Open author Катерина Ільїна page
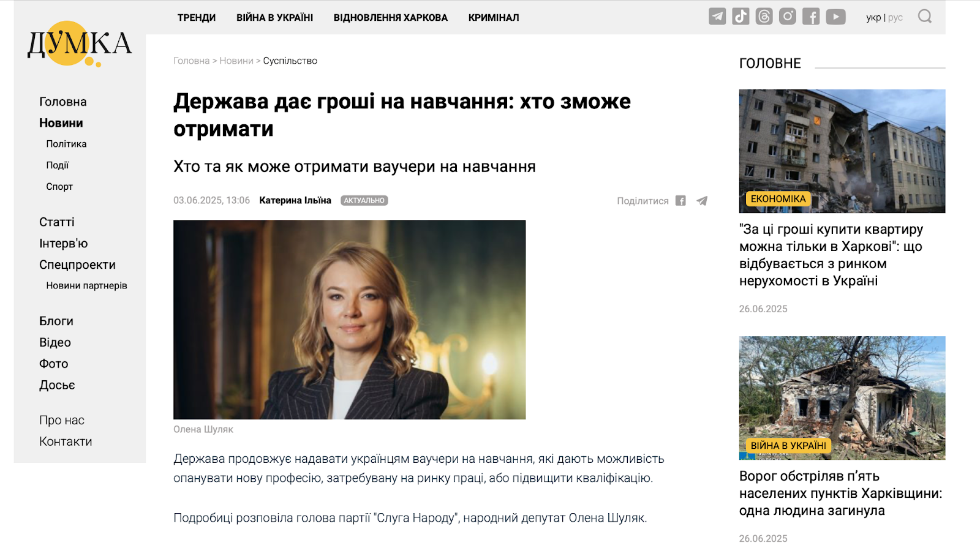Image resolution: width=980 pixels, height=548 pixels. pos(295,200)
